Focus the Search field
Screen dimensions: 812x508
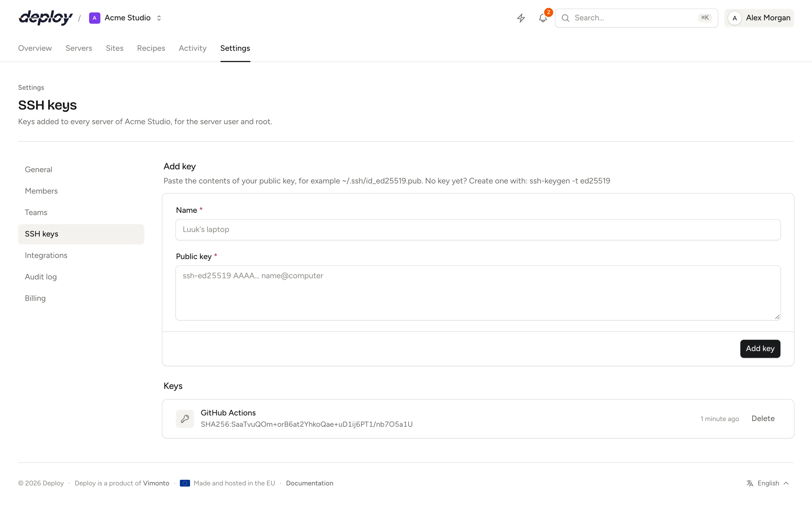pyautogui.click(x=636, y=18)
